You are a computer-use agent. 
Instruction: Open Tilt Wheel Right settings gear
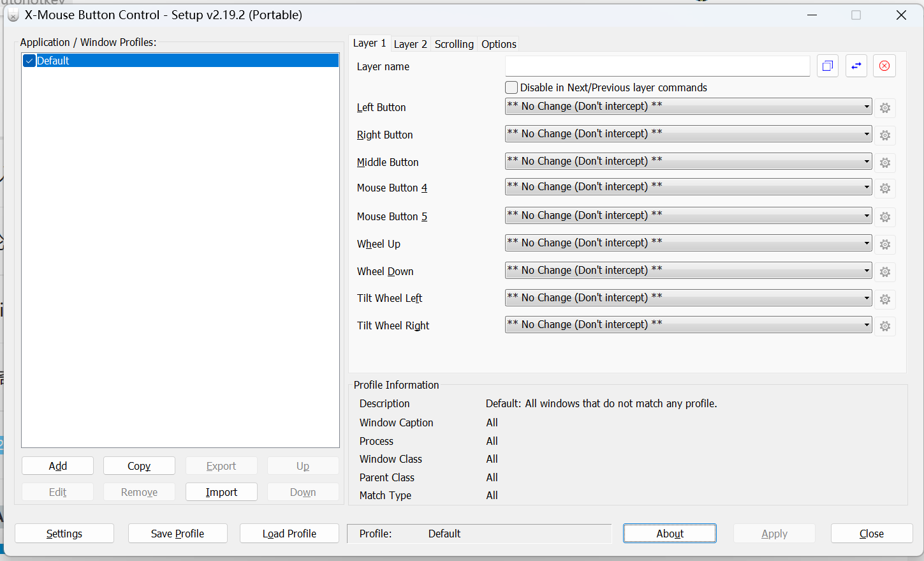tap(885, 326)
